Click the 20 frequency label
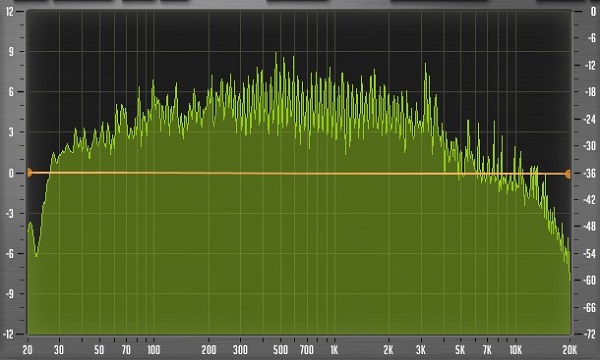The height and width of the screenshot is (360, 600). 28,350
